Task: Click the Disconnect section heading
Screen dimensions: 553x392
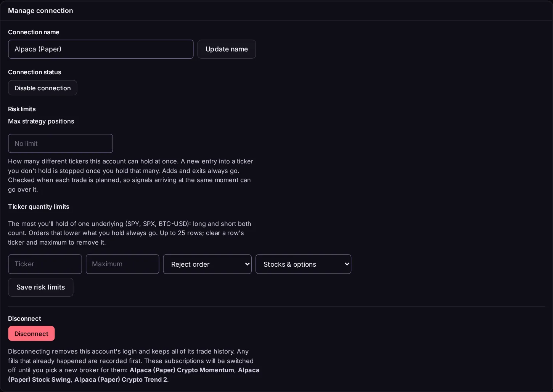Action: [x=24, y=318]
